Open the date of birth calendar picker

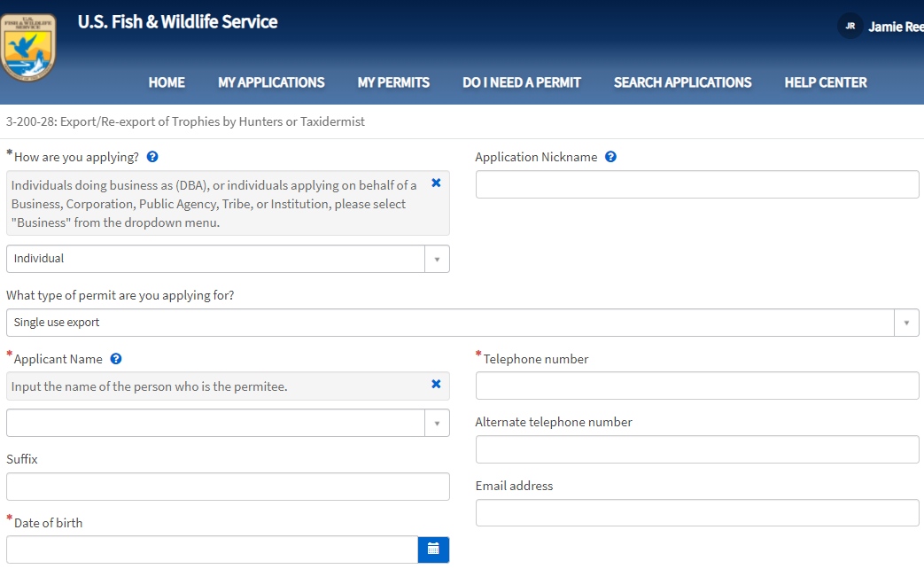[x=433, y=550]
